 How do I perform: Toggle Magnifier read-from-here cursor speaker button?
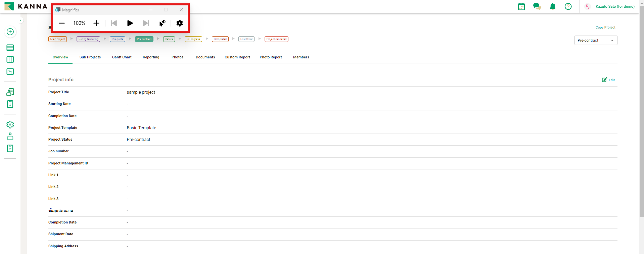(162, 23)
